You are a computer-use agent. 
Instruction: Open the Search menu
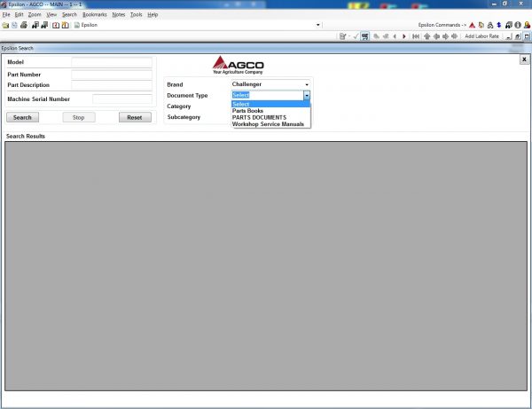pos(69,14)
